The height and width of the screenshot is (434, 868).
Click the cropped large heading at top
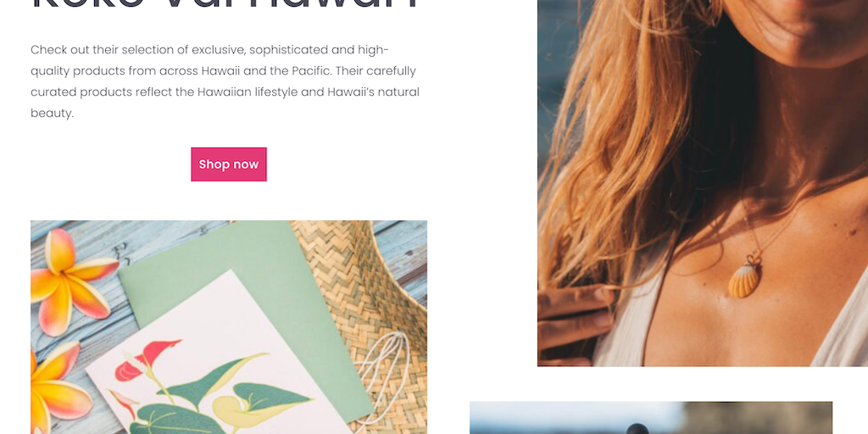[x=225, y=7]
